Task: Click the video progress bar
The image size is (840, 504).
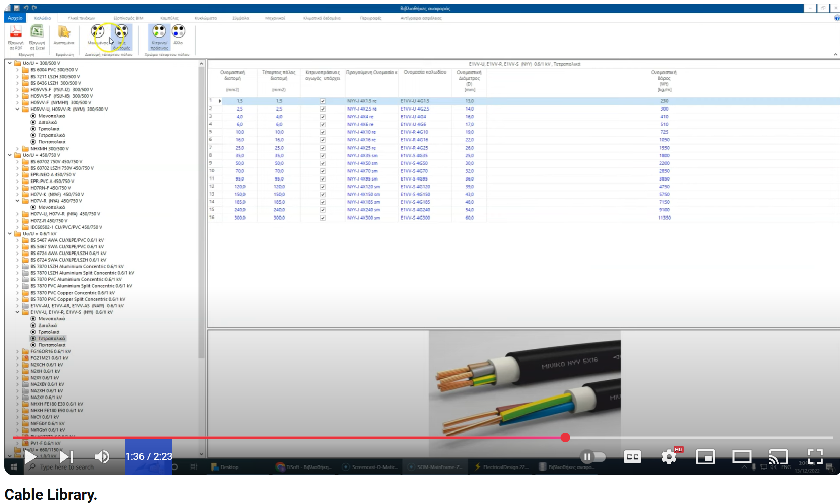Action: 406,437
